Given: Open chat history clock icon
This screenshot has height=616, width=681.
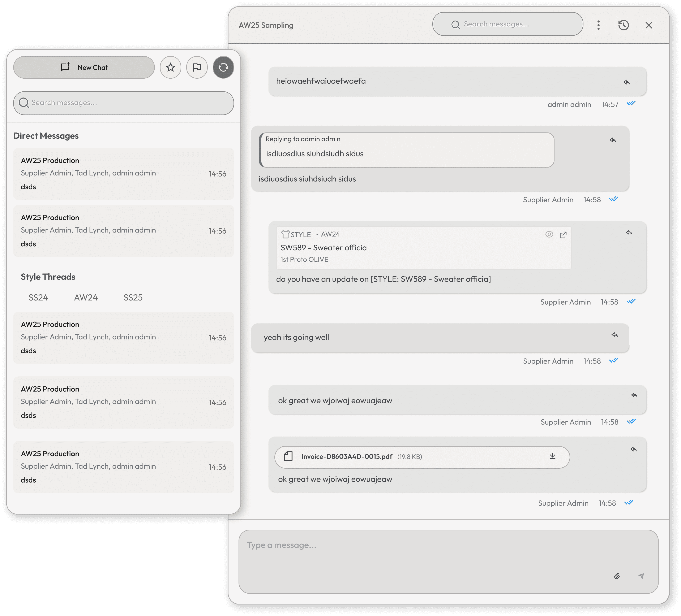Looking at the screenshot, I should pos(623,25).
